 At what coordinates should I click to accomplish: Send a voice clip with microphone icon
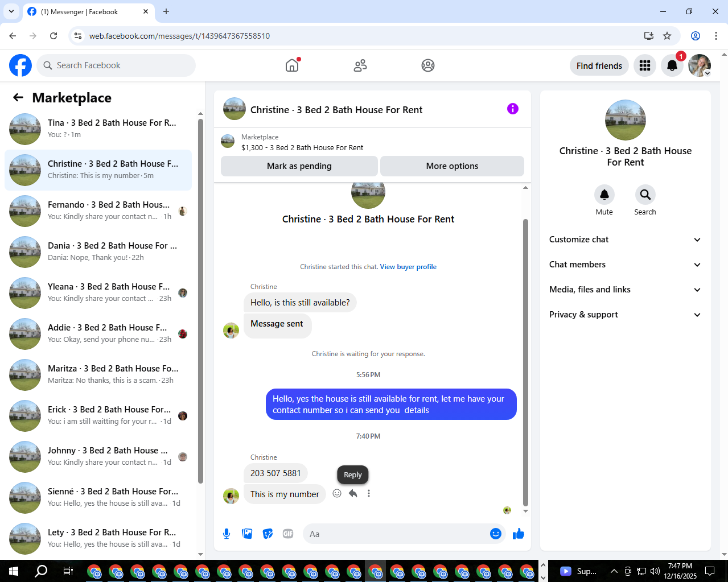(227, 534)
